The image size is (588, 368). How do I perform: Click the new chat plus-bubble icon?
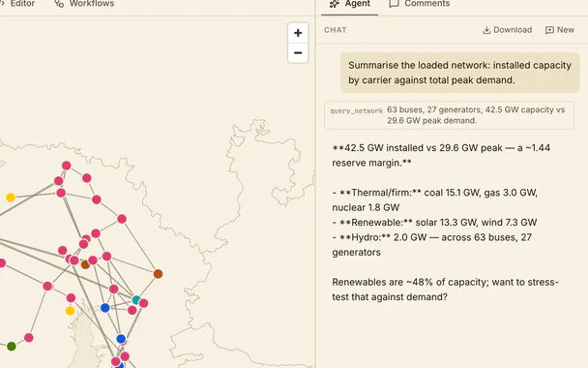[x=549, y=30]
